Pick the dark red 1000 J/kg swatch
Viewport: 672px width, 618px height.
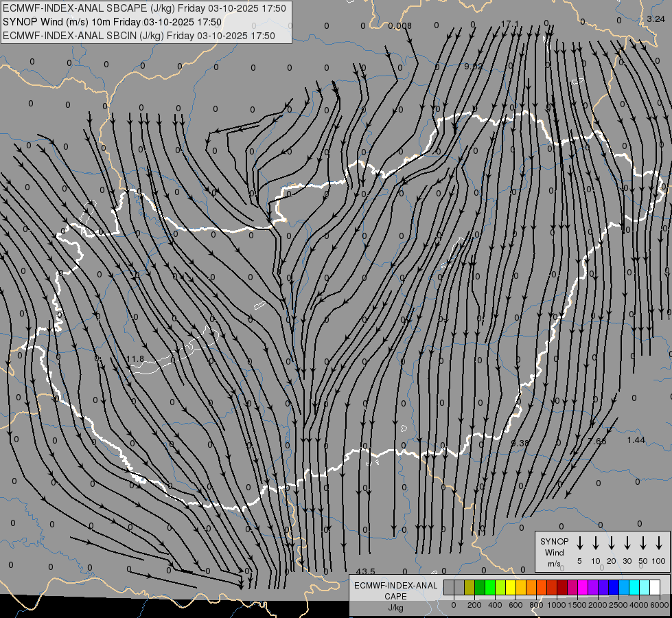pyautogui.click(x=563, y=588)
